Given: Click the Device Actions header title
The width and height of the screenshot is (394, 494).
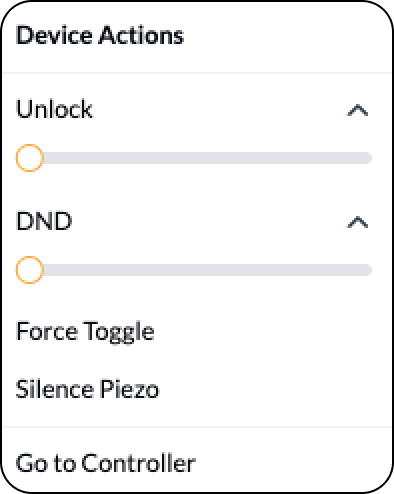Looking at the screenshot, I should [x=100, y=35].
